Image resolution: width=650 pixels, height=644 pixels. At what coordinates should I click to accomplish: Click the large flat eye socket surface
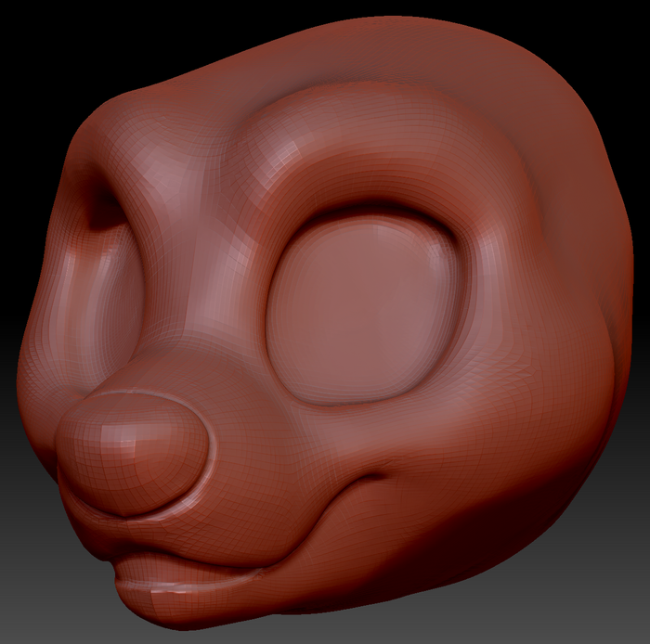click(364, 311)
